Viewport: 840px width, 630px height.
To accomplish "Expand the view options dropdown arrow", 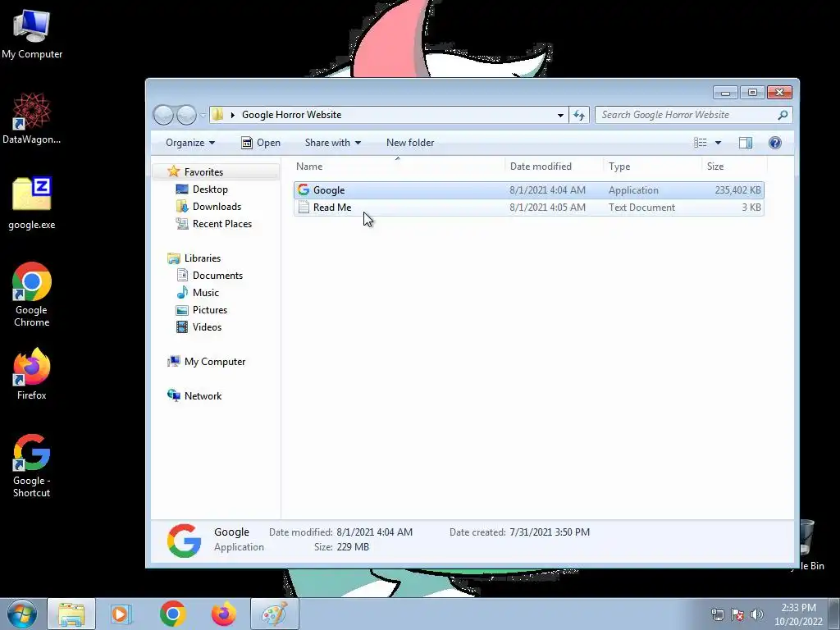I will pos(718,143).
